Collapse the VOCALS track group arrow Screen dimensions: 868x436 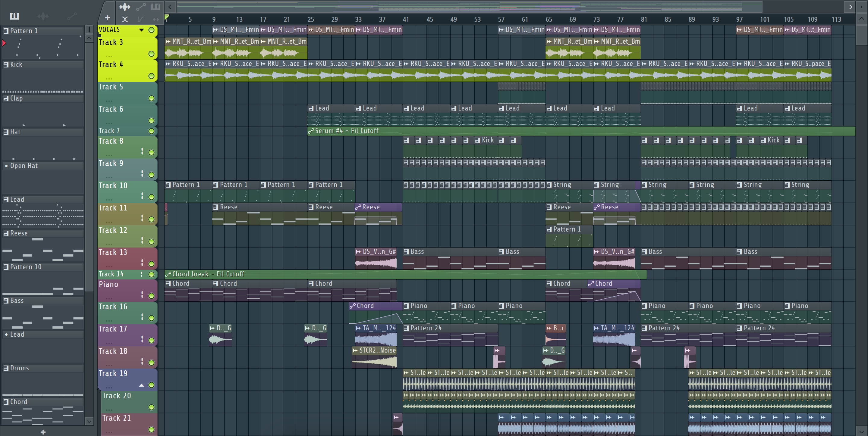[x=142, y=30]
